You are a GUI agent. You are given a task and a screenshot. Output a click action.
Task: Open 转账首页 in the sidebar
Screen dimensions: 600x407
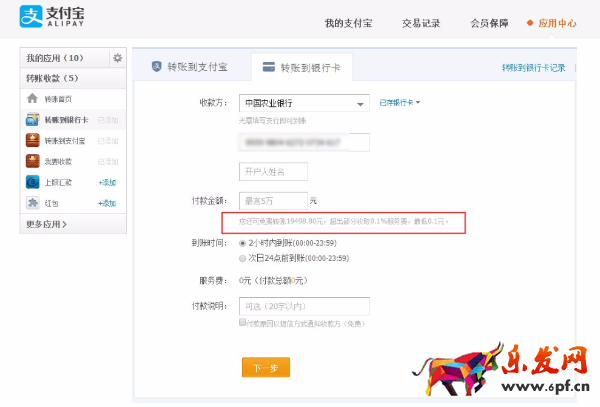(58, 99)
